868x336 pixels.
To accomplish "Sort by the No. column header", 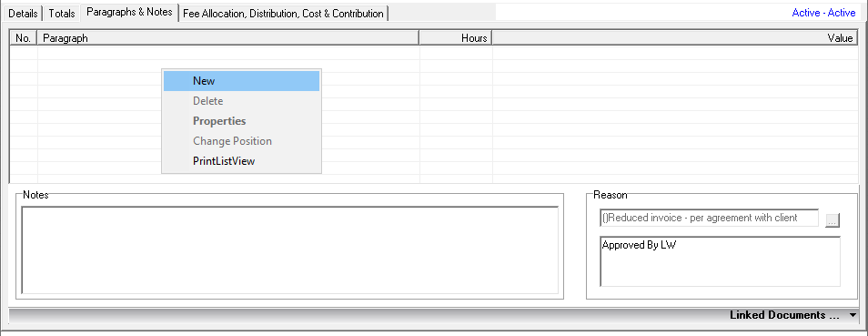I will 24,37.
